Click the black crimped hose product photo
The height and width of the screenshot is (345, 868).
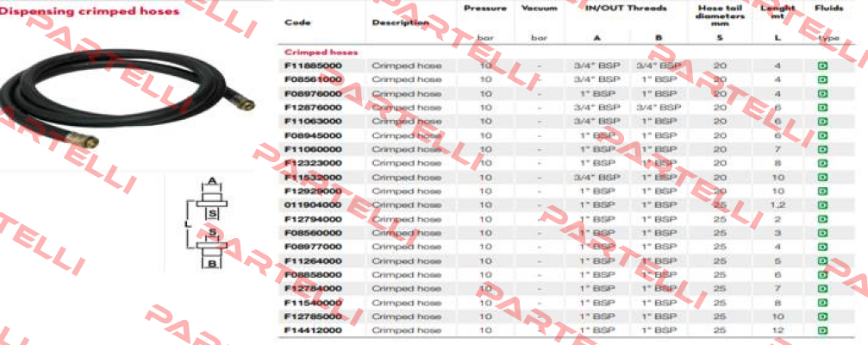pyautogui.click(x=128, y=98)
